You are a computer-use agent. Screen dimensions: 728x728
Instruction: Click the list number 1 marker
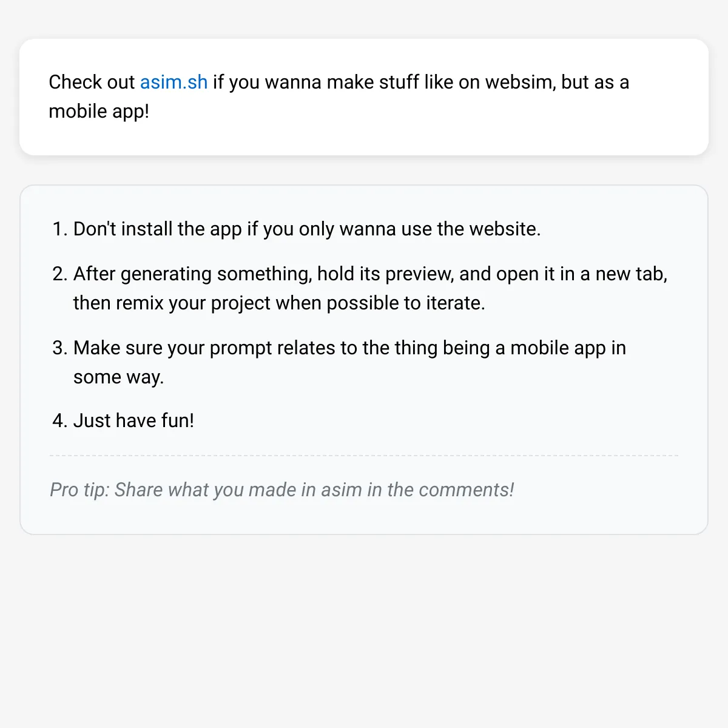tap(60, 229)
